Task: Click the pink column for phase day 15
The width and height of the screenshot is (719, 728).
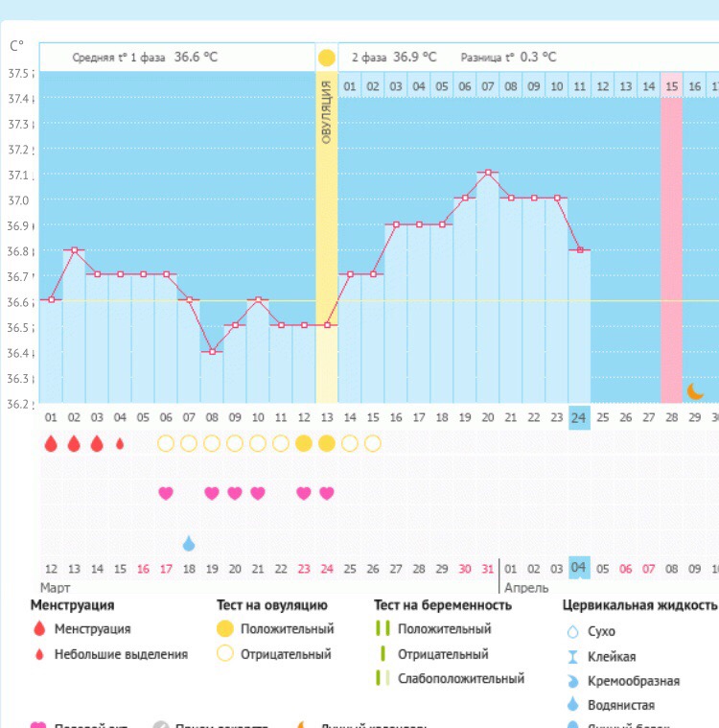Action: point(671,240)
